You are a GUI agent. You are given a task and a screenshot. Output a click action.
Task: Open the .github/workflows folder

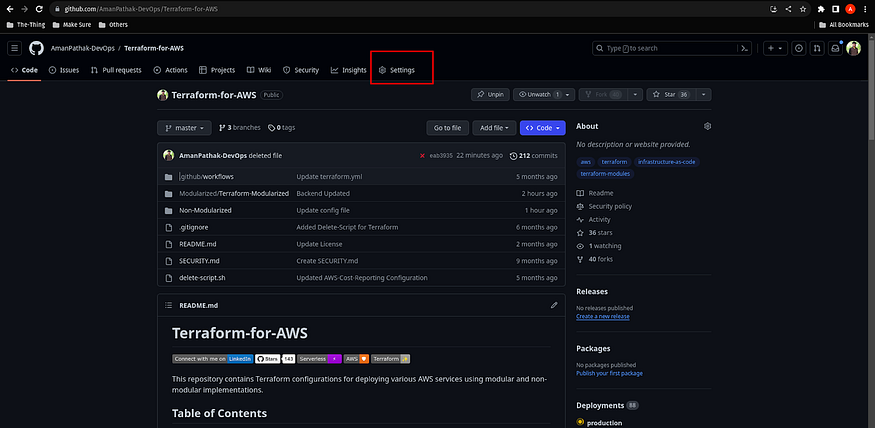coord(206,176)
